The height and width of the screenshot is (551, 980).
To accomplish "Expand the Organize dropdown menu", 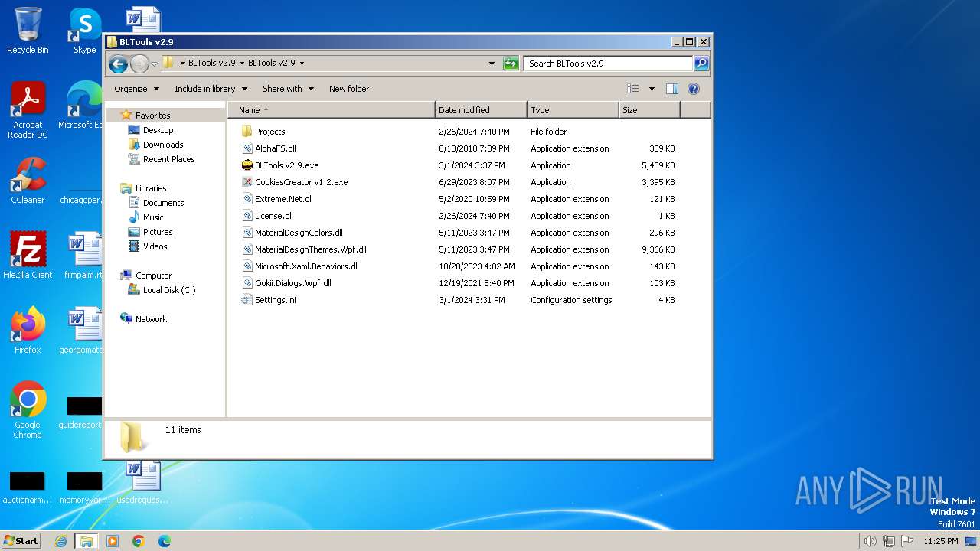I will click(136, 89).
